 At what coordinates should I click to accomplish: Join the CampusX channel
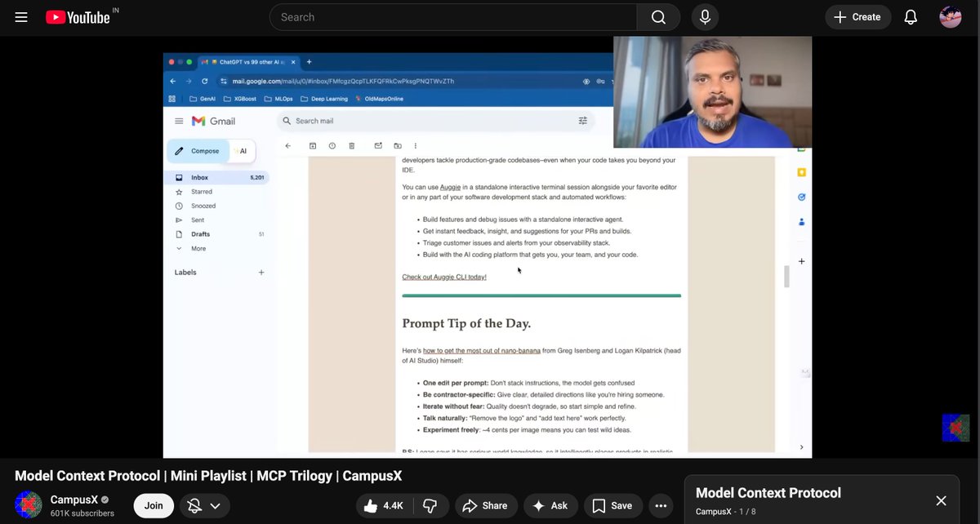(x=154, y=506)
